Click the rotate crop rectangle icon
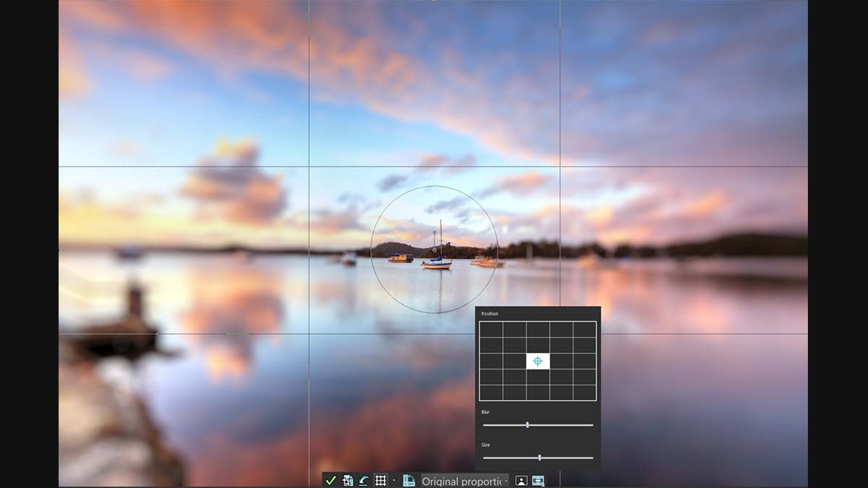 409,481
